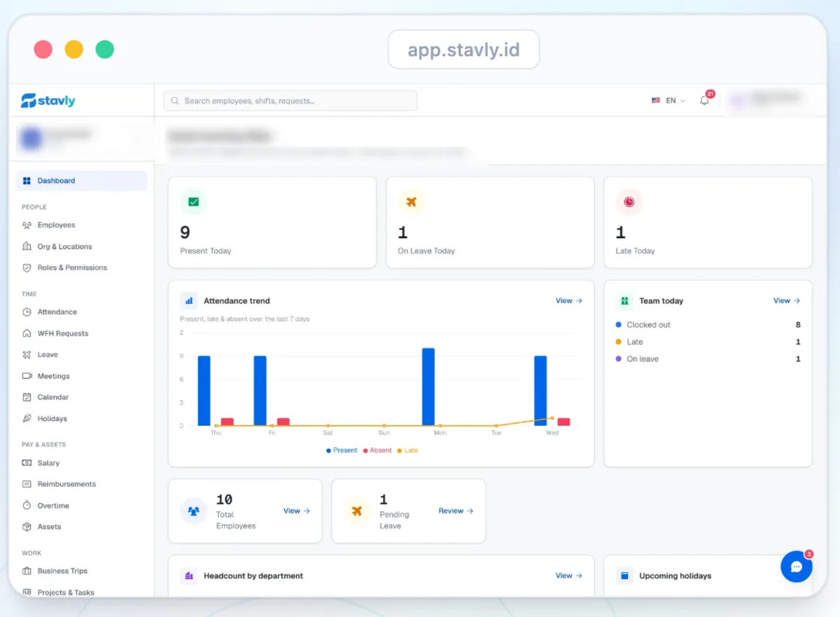Click Review next to Pending Leave

pos(456,511)
